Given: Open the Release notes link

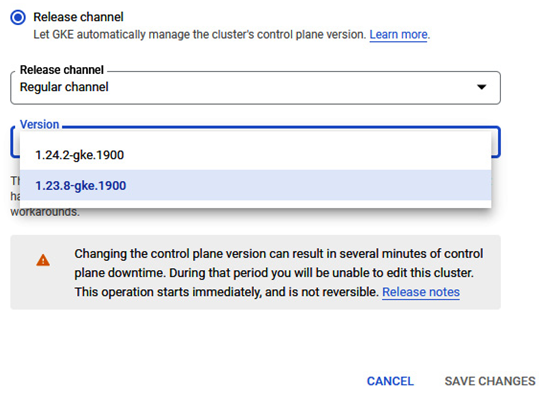Looking at the screenshot, I should (421, 292).
